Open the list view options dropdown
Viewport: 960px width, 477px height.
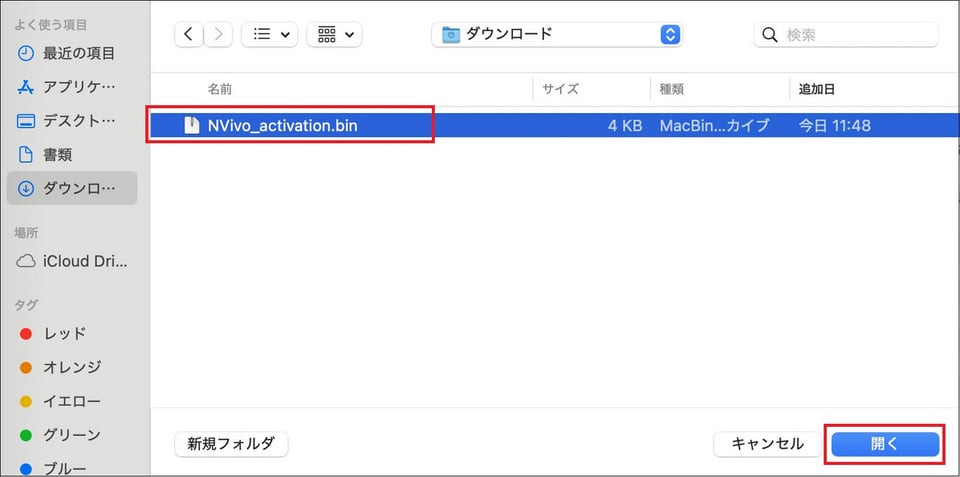[269, 34]
